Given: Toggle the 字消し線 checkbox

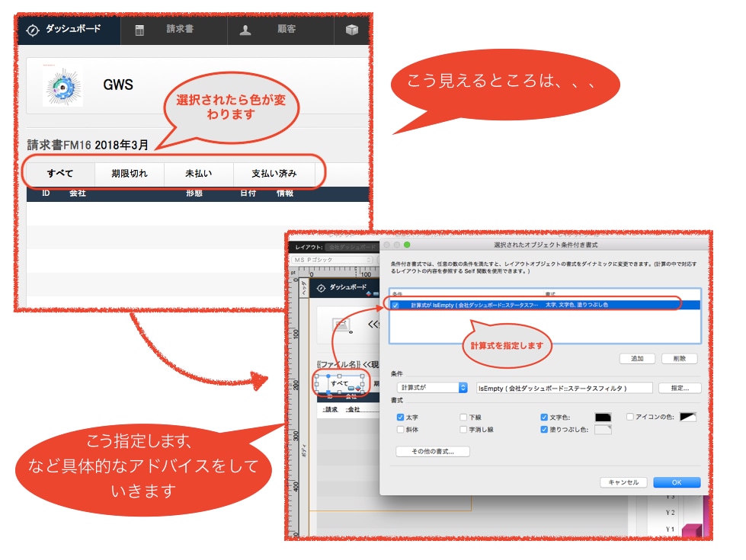Looking at the screenshot, I should (x=463, y=430).
